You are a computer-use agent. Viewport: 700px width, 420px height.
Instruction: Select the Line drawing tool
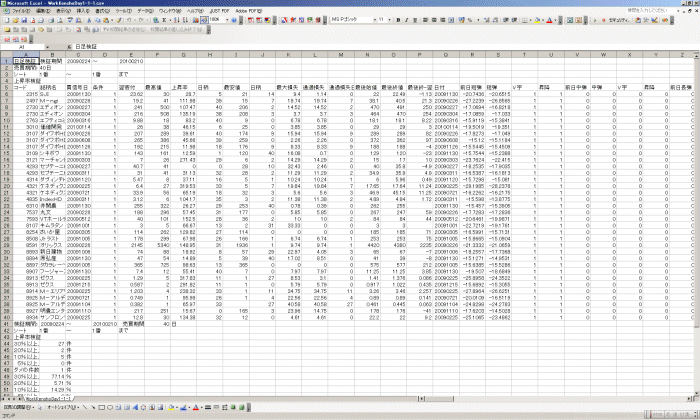85,408
